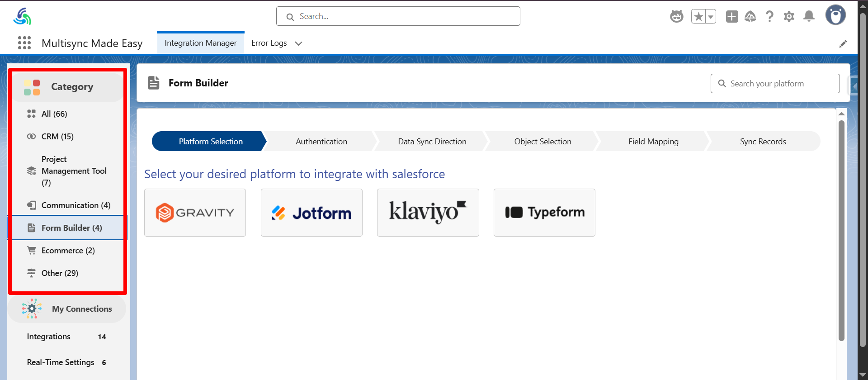This screenshot has width=868, height=380.
Task: Click the Integrations count 14
Action: [102, 337]
